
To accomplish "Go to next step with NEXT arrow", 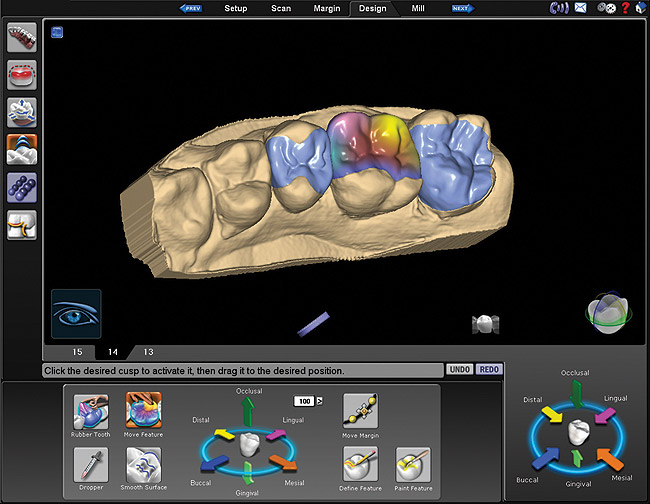I will tap(461, 8).
